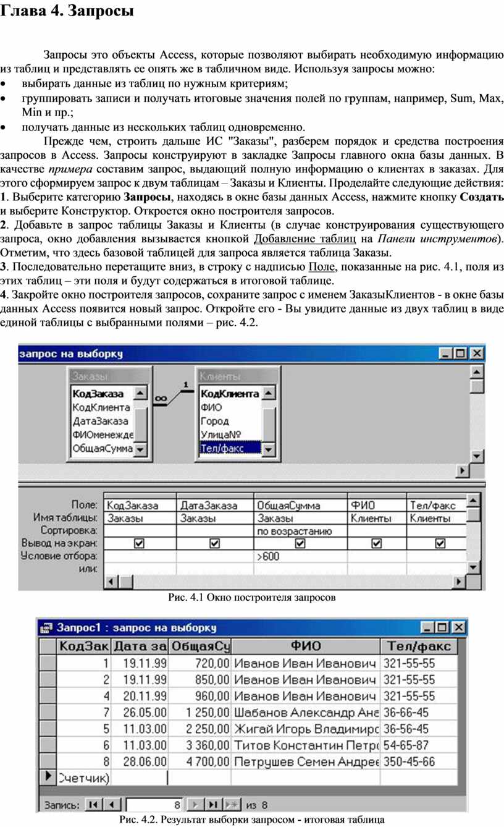Select ФИОменежде field in Заказы list
Viewport: 504px width, 827px height.
102,436
